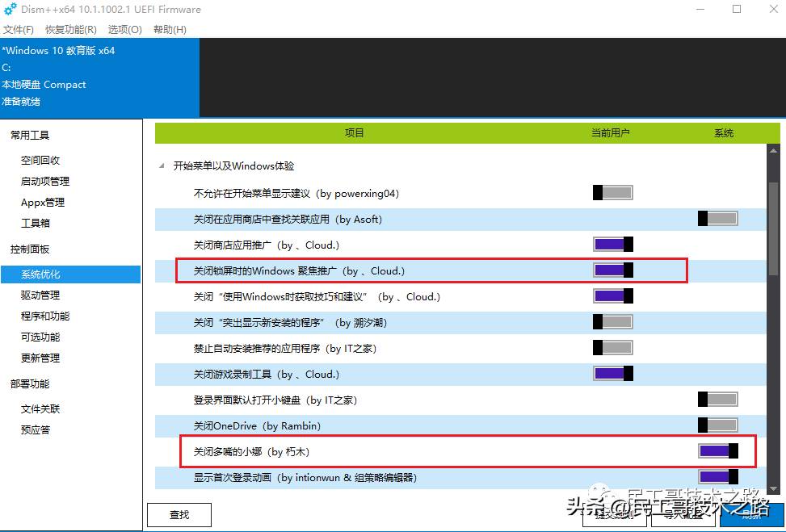Open 预应答 in sidebar
The image size is (786, 532).
point(35,429)
